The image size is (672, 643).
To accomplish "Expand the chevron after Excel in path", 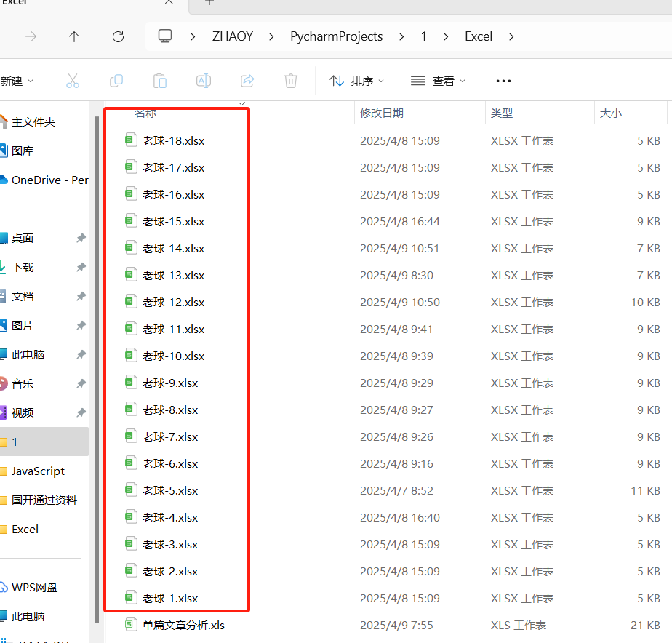I will tap(511, 37).
